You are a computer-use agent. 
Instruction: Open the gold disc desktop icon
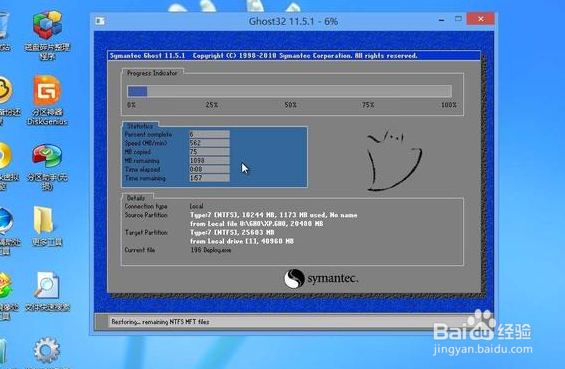coord(5,156)
